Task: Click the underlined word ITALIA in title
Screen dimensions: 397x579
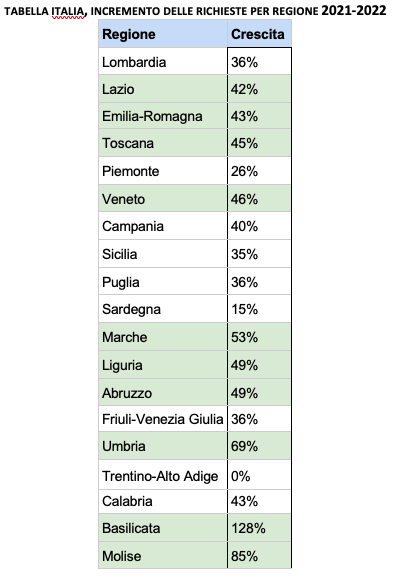Action: point(68,12)
